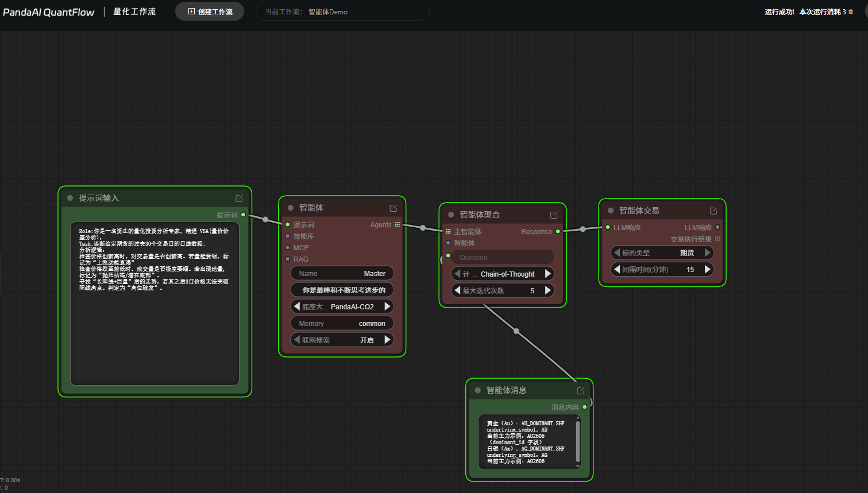Open the 量化工作流 tab

tap(134, 11)
